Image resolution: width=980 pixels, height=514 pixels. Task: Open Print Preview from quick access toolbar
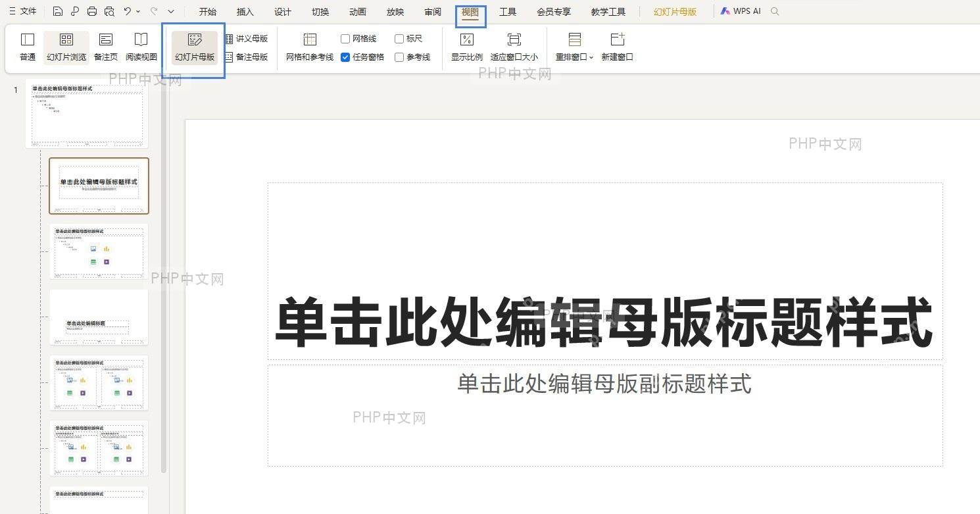pos(109,11)
